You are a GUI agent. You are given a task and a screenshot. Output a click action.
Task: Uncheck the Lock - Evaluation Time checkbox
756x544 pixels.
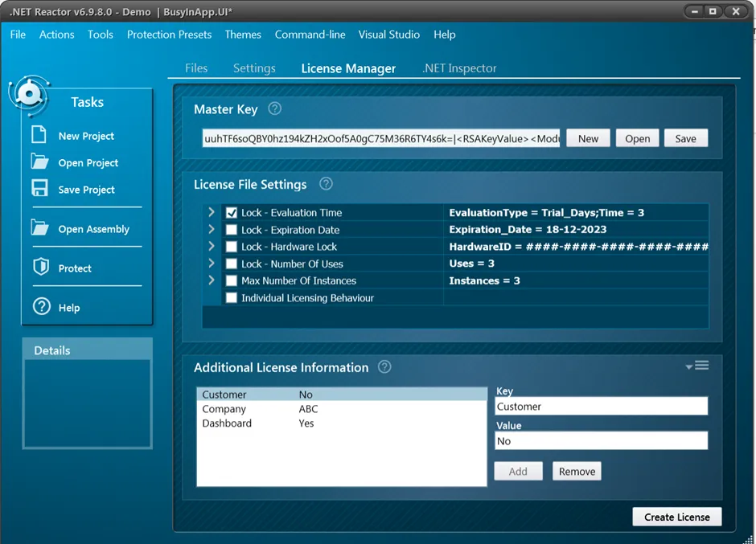click(x=232, y=212)
